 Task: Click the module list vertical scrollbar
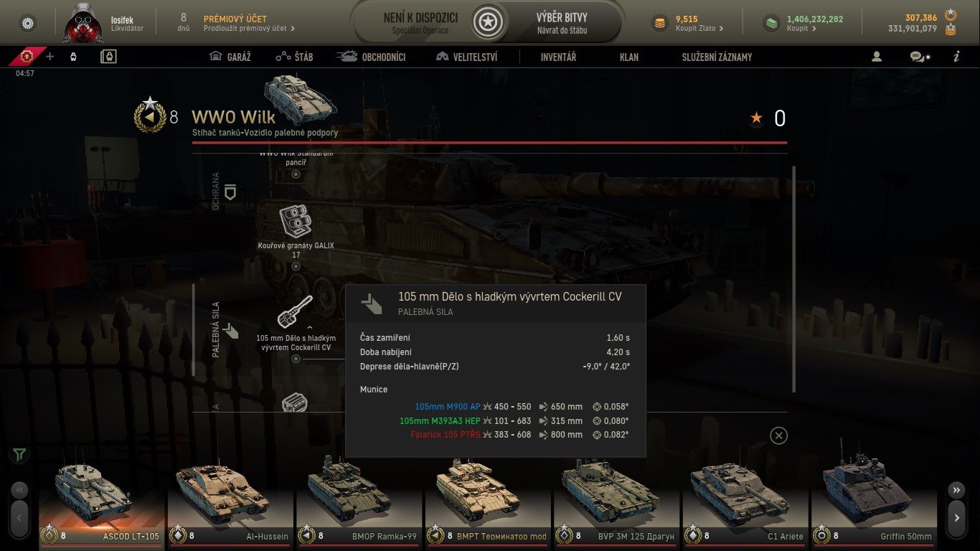[793, 279]
